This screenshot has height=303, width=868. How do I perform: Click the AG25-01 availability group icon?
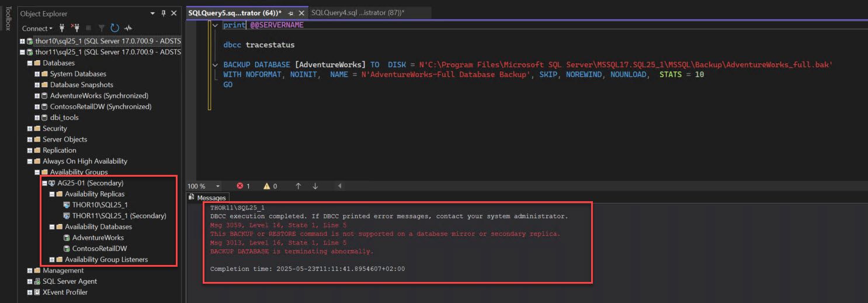pos(52,183)
